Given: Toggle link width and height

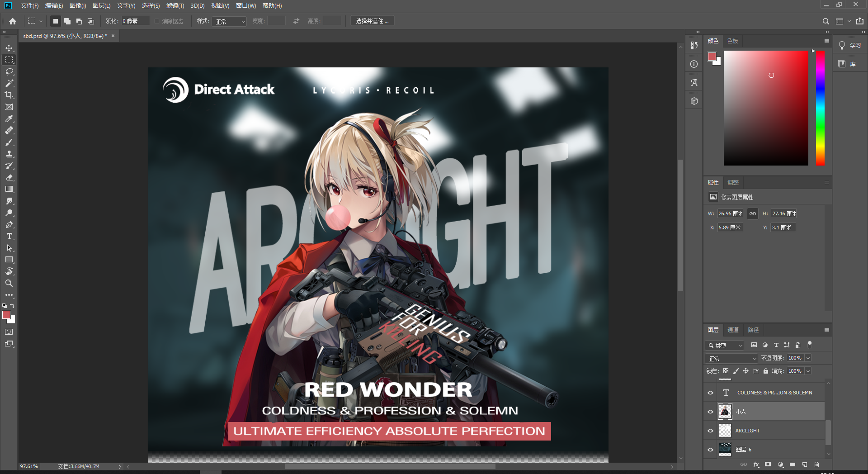Looking at the screenshot, I should [752, 213].
